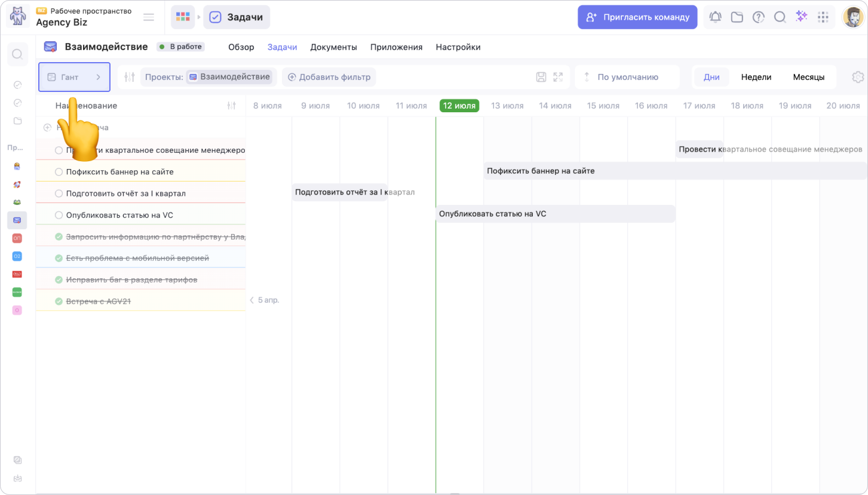This screenshot has height=495, width=868.
Task: Click the notifications bell icon
Action: tap(715, 17)
